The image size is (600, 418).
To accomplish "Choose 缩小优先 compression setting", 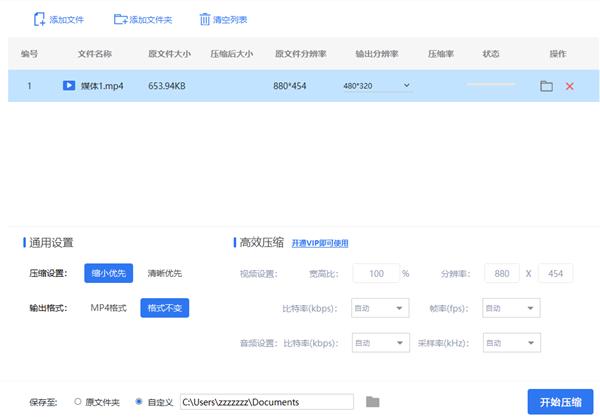I will tap(109, 273).
